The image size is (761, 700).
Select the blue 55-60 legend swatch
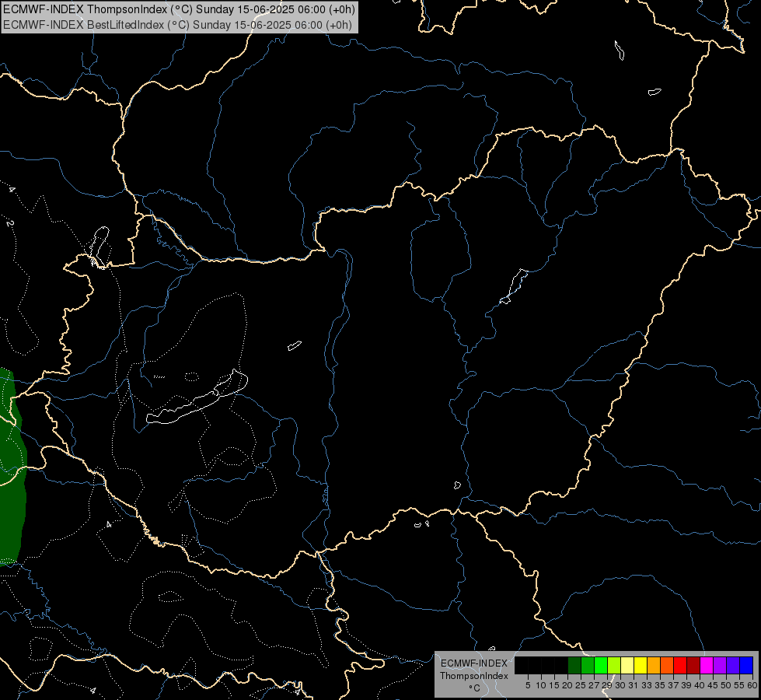tap(746, 665)
